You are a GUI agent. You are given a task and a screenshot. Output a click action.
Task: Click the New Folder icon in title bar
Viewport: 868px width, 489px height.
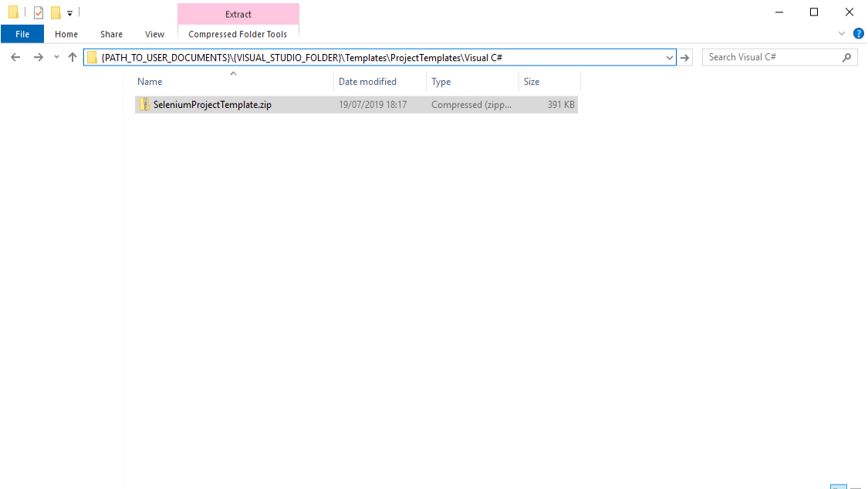tap(56, 12)
